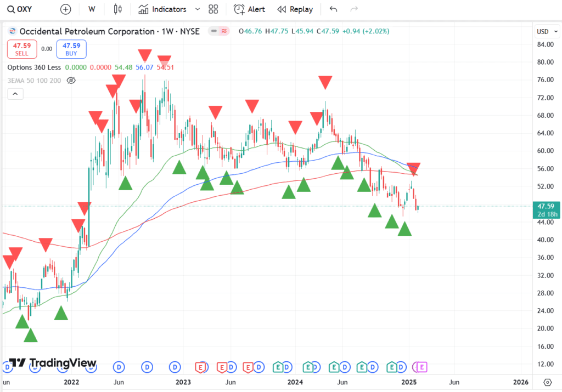Click the purple upcoming earnings E marker
The height and width of the screenshot is (392, 562).
tap(421, 367)
